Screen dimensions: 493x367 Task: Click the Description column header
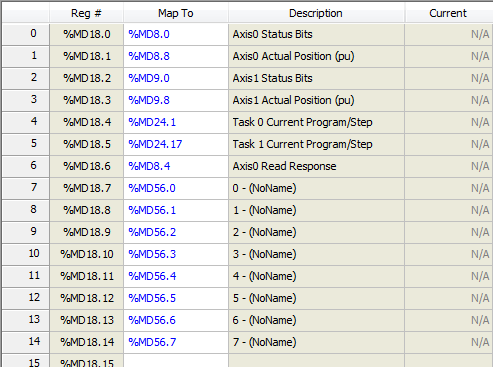[x=316, y=13]
